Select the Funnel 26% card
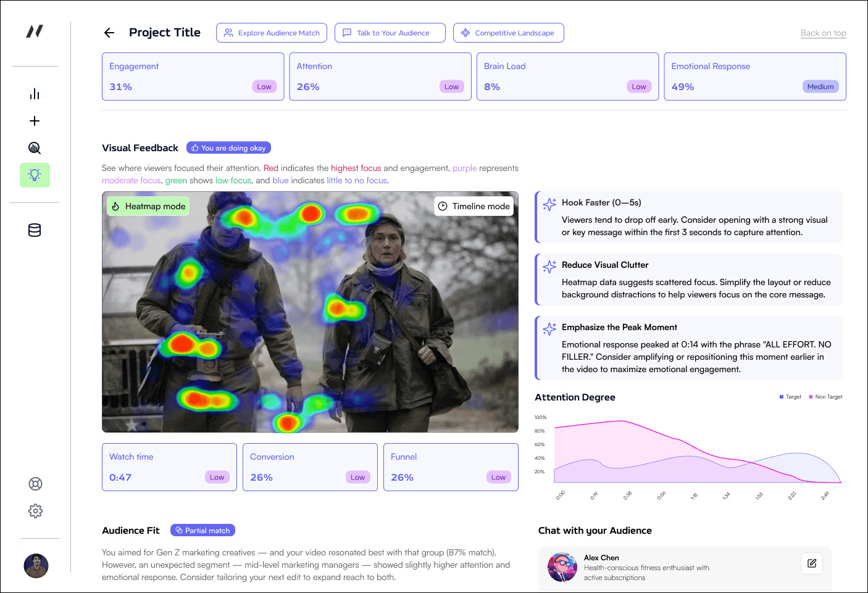The image size is (868, 593). pyautogui.click(x=451, y=467)
